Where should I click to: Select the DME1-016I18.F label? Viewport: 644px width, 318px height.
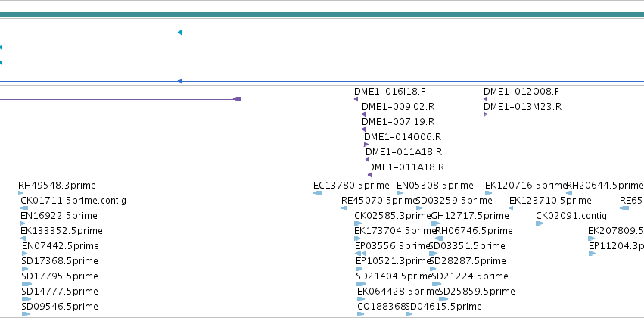click(x=390, y=92)
